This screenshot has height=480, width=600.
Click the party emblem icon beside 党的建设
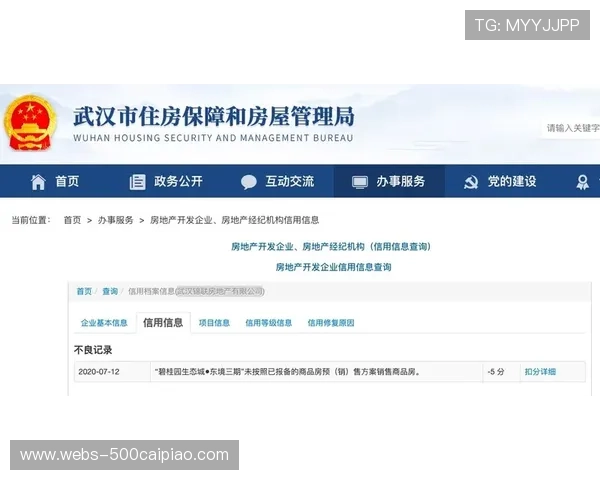[x=471, y=182]
